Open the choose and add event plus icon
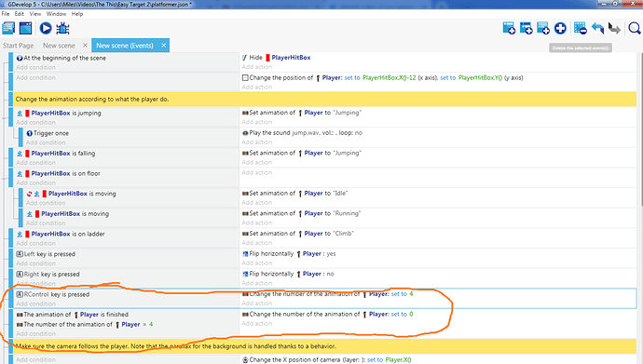 point(560,28)
